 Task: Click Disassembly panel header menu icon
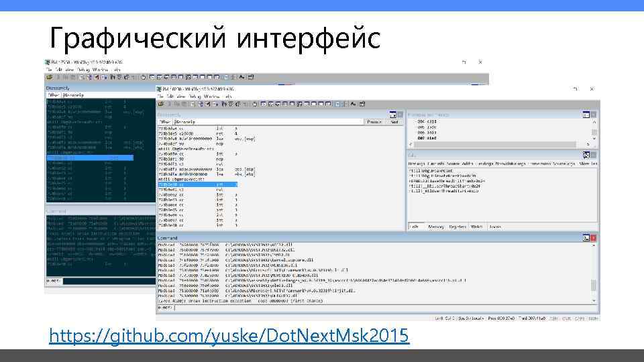tap(392, 115)
